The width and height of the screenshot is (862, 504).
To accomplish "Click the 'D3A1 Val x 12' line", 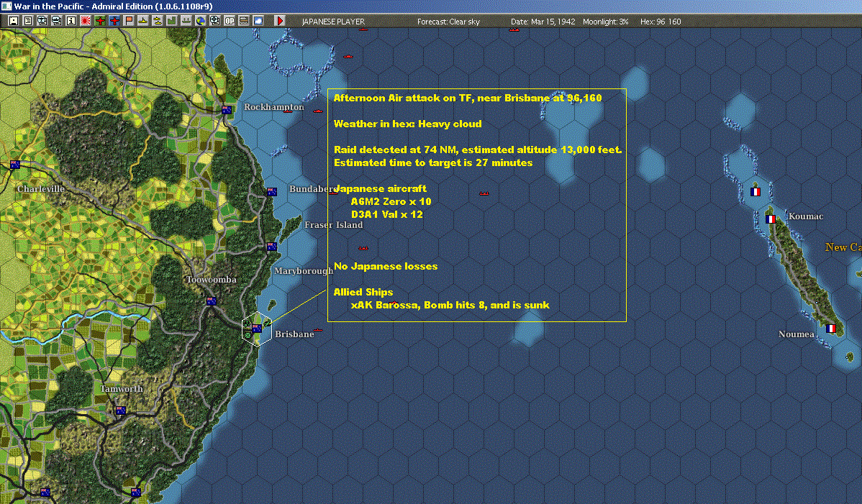I will click(x=387, y=214).
